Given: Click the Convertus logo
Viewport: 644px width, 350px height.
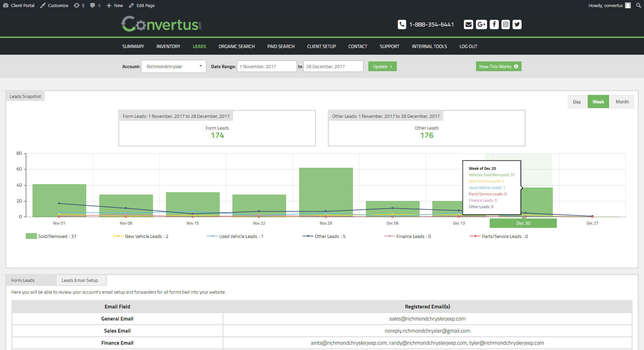Looking at the screenshot, I should coord(161,24).
